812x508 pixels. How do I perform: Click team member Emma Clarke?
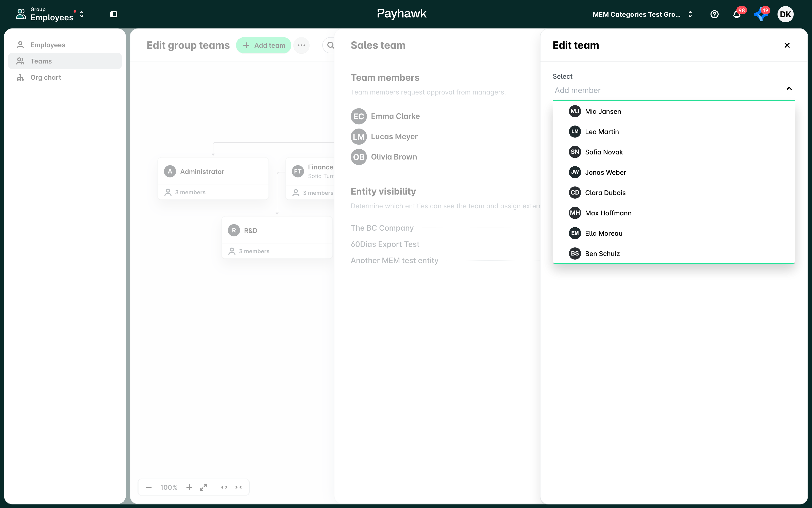[385, 116]
